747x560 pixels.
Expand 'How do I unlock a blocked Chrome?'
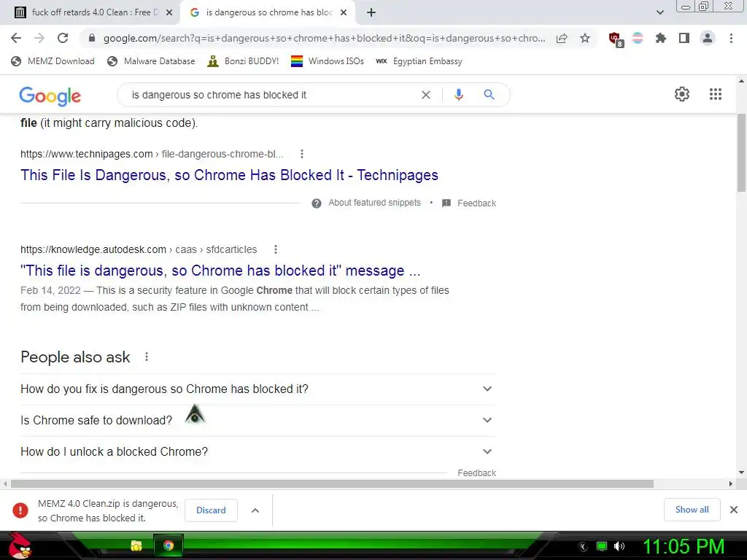[x=258, y=452]
